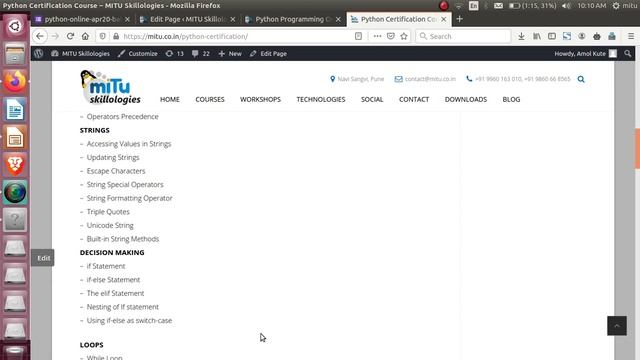
Task: Click the text 'Unicode String'
Action: [110, 225]
